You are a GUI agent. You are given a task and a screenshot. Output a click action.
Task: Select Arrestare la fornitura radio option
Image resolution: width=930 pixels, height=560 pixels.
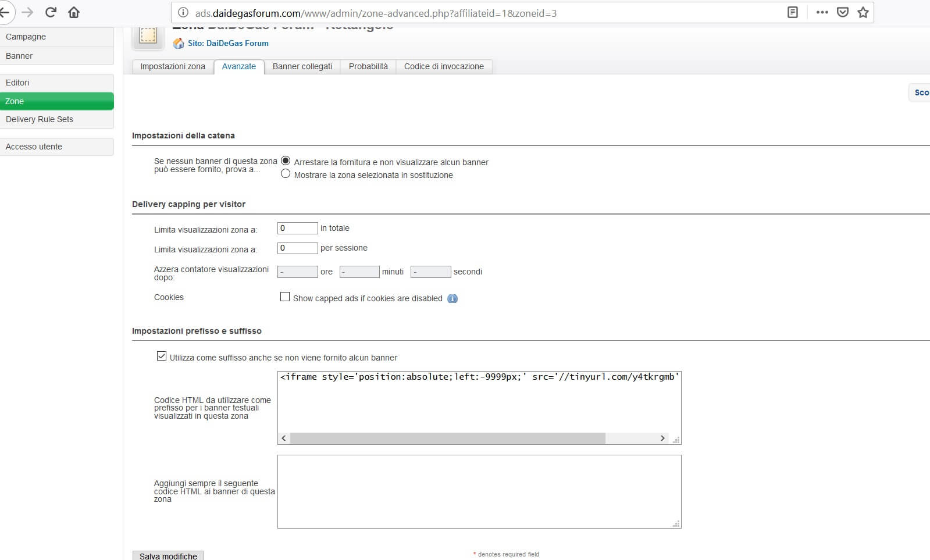click(286, 161)
